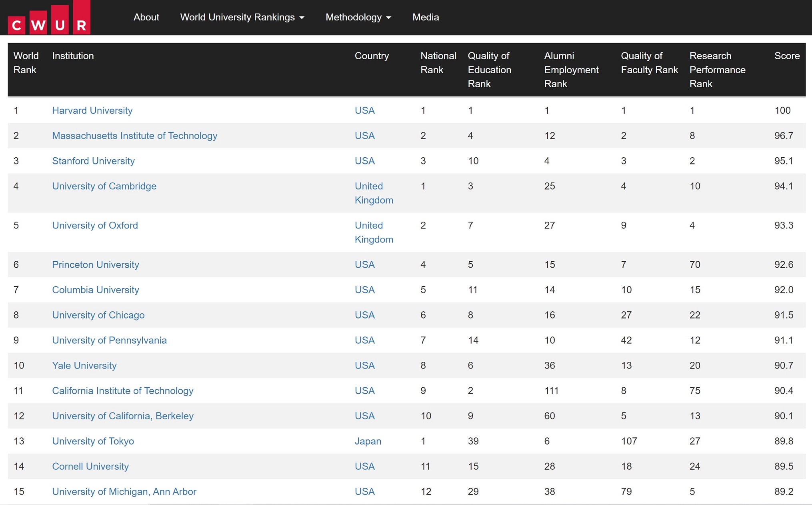
Task: Expand the Methodology dropdown menu
Action: [x=358, y=17]
